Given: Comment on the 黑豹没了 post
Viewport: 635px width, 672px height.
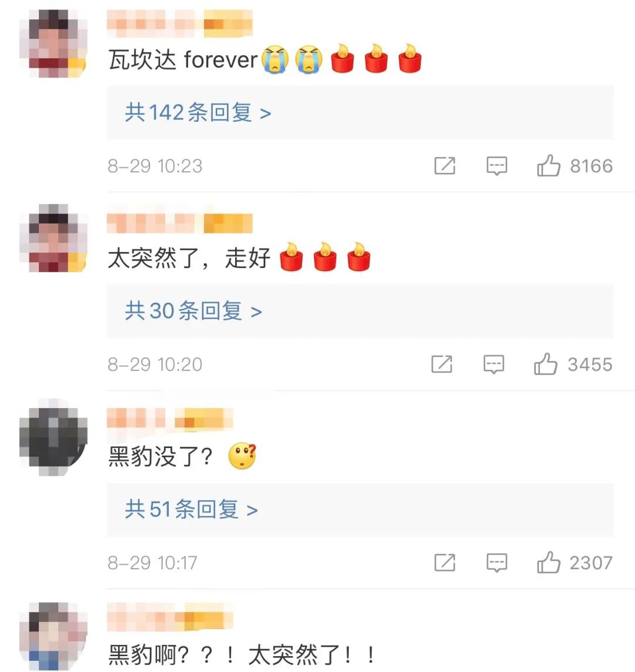Looking at the screenshot, I should (497, 563).
